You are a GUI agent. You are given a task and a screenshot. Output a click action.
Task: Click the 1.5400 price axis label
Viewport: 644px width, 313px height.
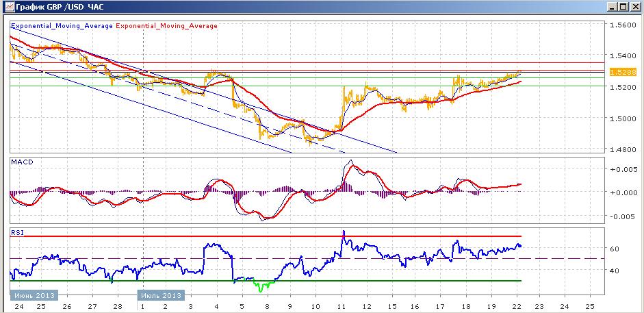[x=623, y=56]
